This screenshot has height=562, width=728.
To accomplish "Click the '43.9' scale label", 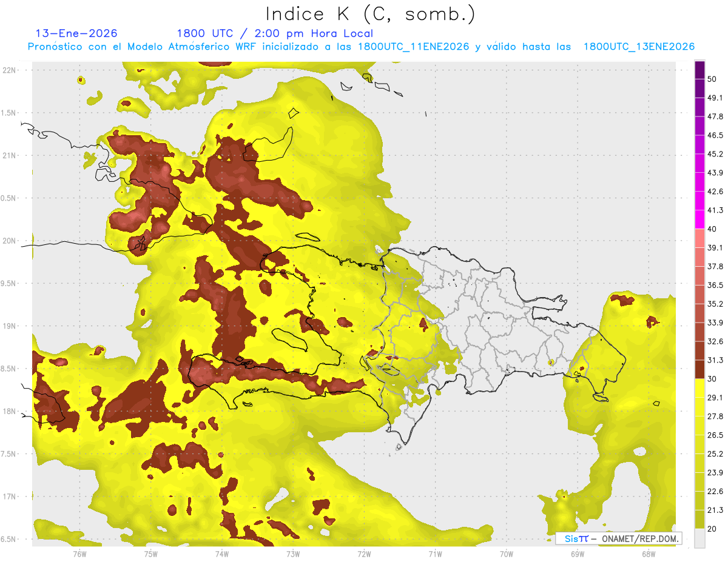I will coord(715,173).
